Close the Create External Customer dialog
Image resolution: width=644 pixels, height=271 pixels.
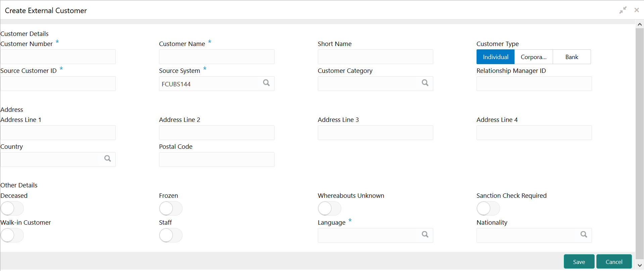[x=637, y=10]
